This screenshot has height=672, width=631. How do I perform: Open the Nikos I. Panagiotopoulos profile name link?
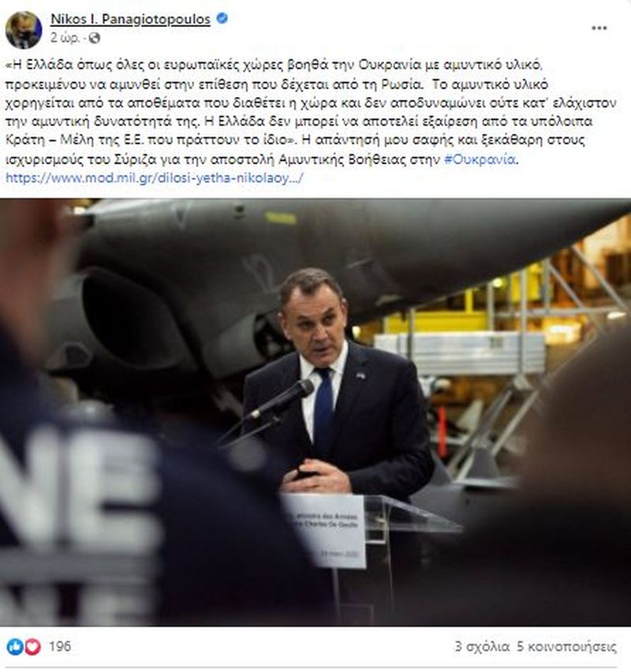click(130, 19)
